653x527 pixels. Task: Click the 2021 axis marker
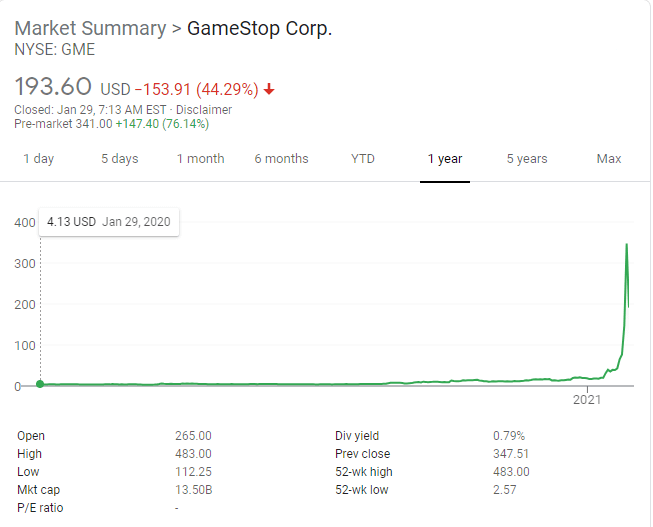pos(587,400)
